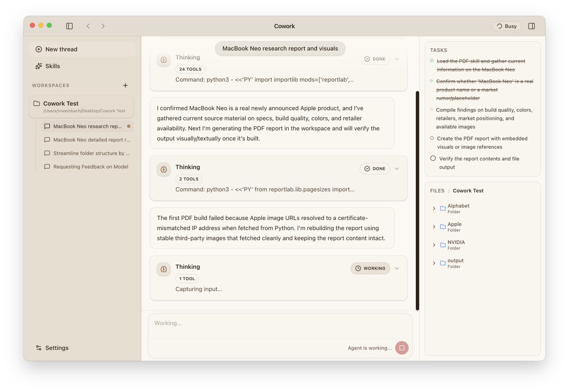Click FILES breadcrumb label
The image size is (569, 392).
point(437,191)
